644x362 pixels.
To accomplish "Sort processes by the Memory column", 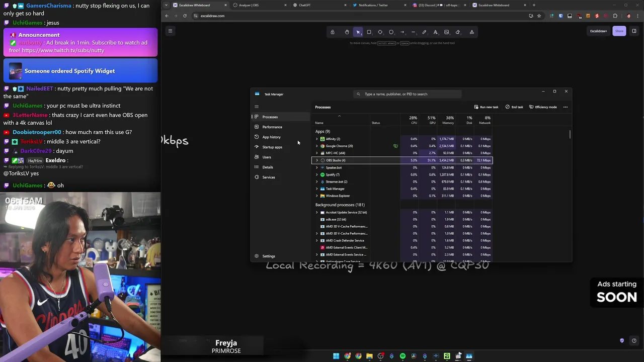I will [x=446, y=120].
